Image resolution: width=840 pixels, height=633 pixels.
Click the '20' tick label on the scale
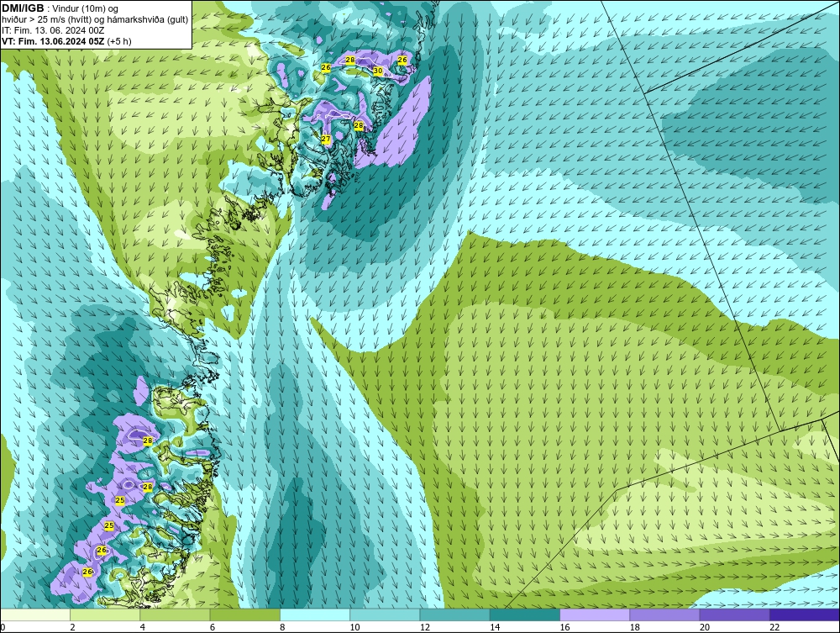pos(705,627)
